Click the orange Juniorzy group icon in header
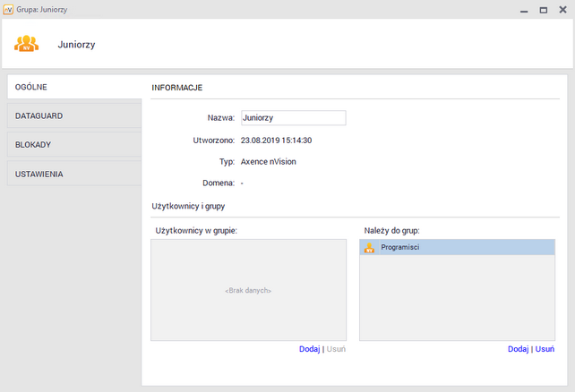Image resolution: width=575 pixels, height=392 pixels. 27,43
